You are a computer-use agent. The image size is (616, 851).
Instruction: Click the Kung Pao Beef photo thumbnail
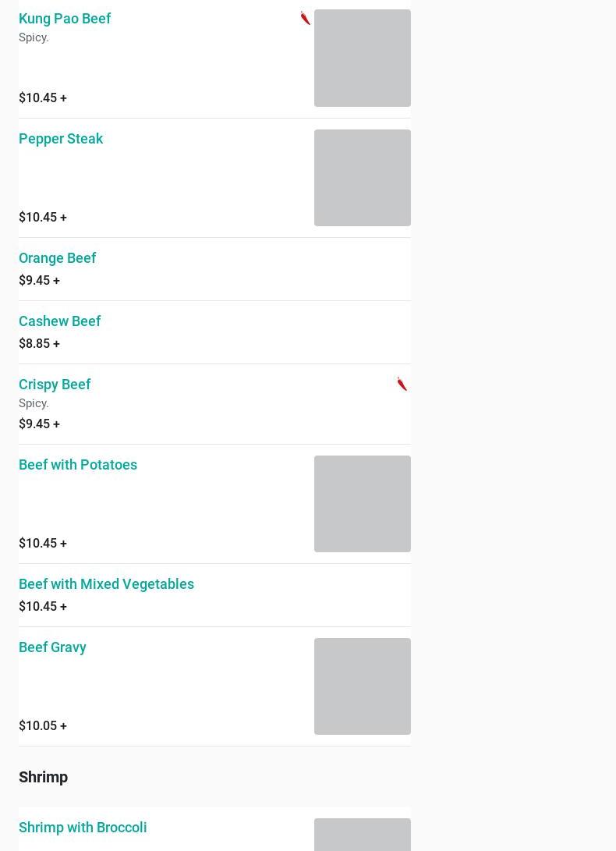[x=362, y=58]
